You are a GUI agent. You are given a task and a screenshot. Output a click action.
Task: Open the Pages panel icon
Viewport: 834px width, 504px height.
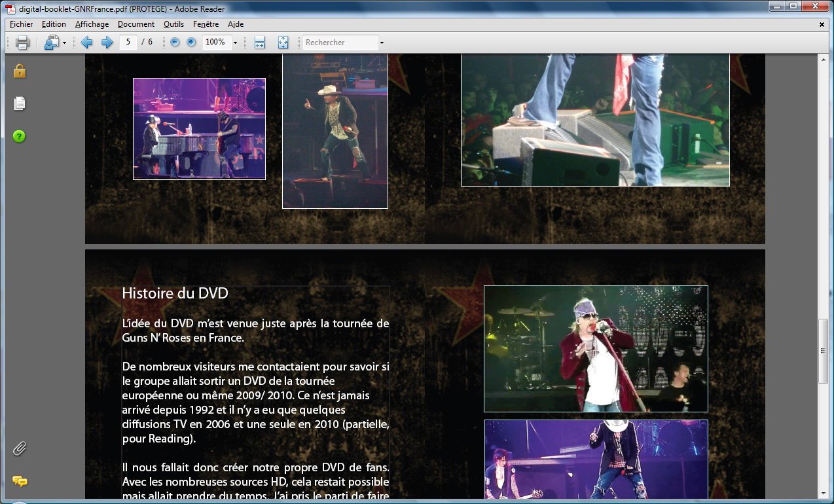[20, 103]
